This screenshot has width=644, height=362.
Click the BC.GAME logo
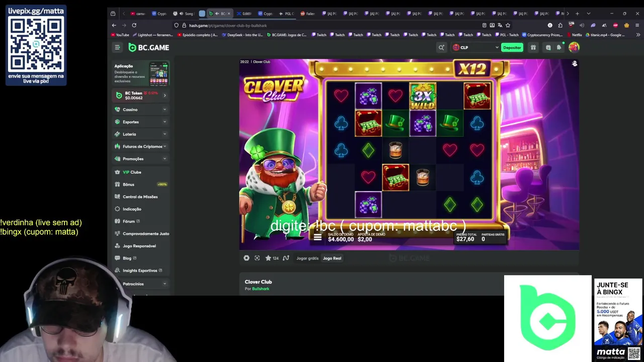(x=149, y=47)
